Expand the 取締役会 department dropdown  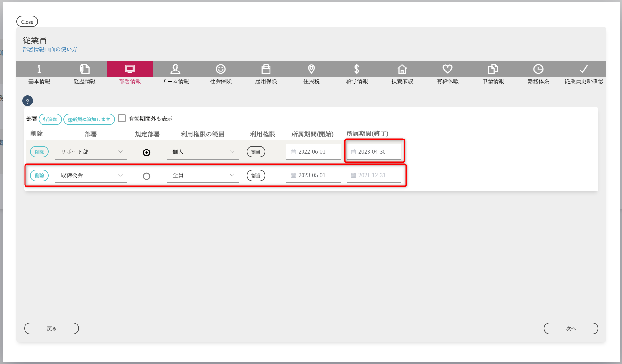(91, 175)
